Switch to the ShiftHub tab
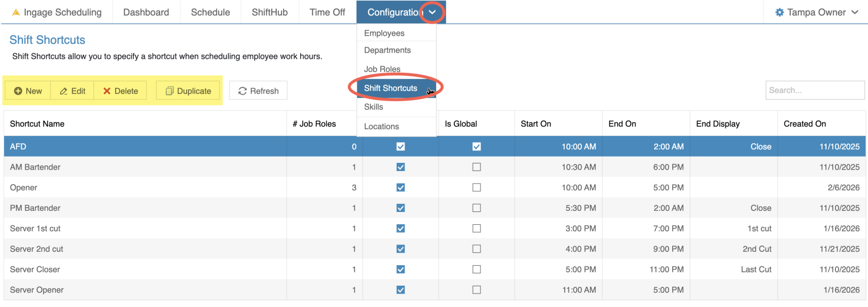The height and width of the screenshot is (307, 868). pos(269,12)
